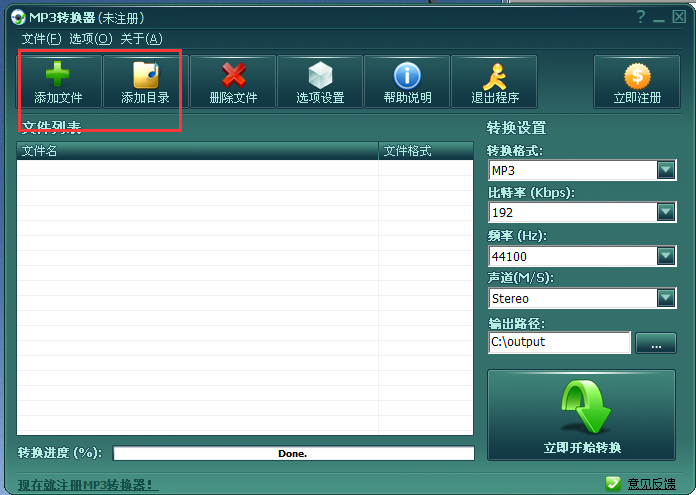Open the 文件(F) menu
Image resolution: width=696 pixels, height=495 pixels.
(41, 39)
